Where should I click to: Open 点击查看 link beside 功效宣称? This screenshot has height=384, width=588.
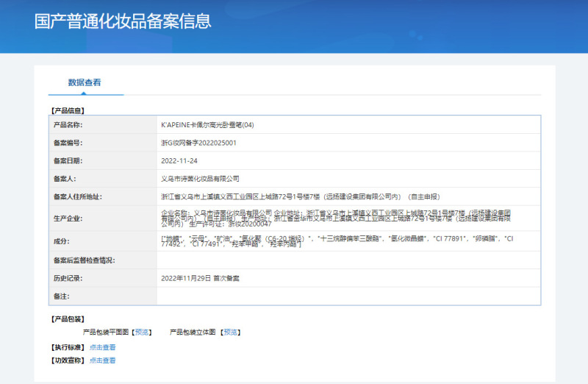102,360
